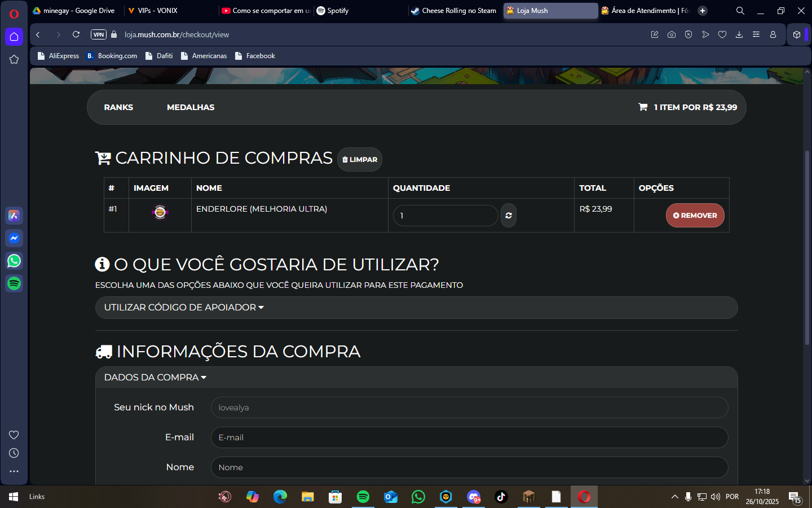Image resolution: width=812 pixels, height=508 pixels.
Task: Open WhatsApp from Windows taskbar
Action: pyautogui.click(x=418, y=497)
